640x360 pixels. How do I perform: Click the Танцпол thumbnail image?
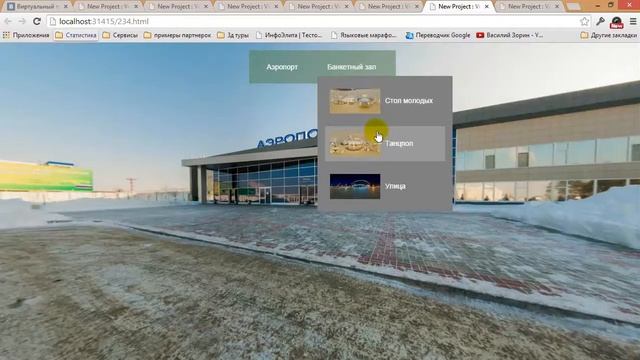point(355,143)
